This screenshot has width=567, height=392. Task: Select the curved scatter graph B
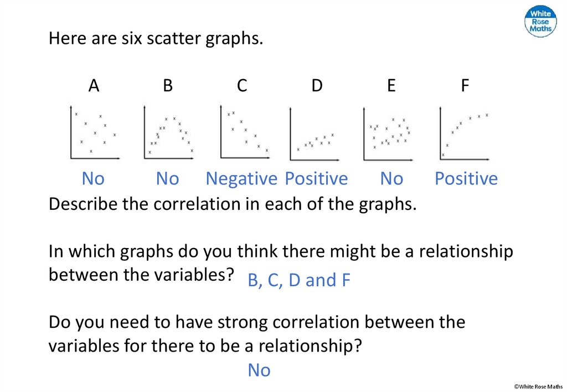pyautogui.click(x=169, y=133)
